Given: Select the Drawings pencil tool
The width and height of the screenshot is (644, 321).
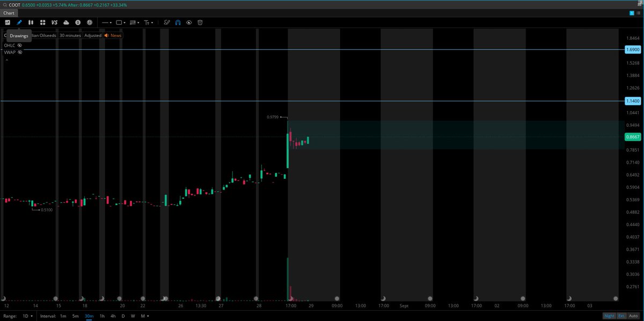Looking at the screenshot, I should point(19,23).
